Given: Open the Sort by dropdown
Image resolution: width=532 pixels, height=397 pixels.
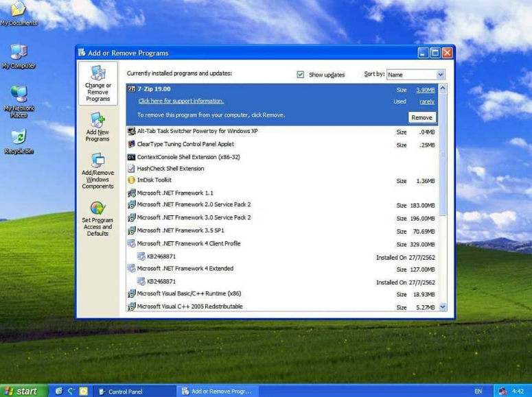Looking at the screenshot, I should coord(441,75).
